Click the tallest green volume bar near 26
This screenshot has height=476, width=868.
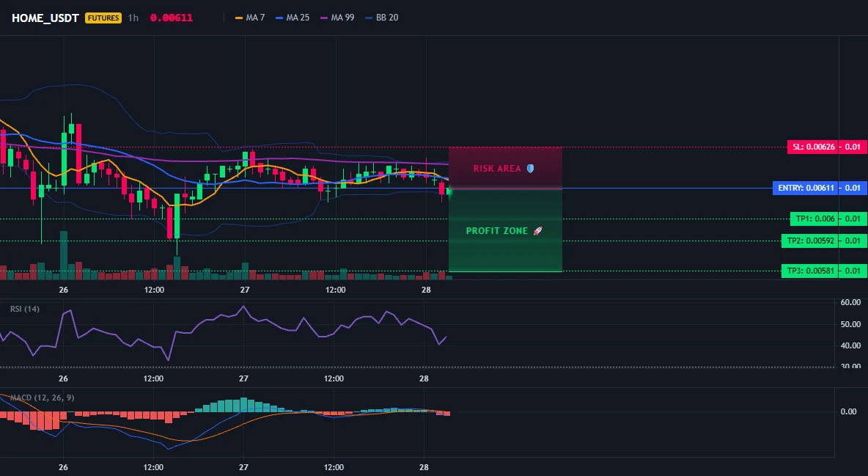click(x=64, y=255)
